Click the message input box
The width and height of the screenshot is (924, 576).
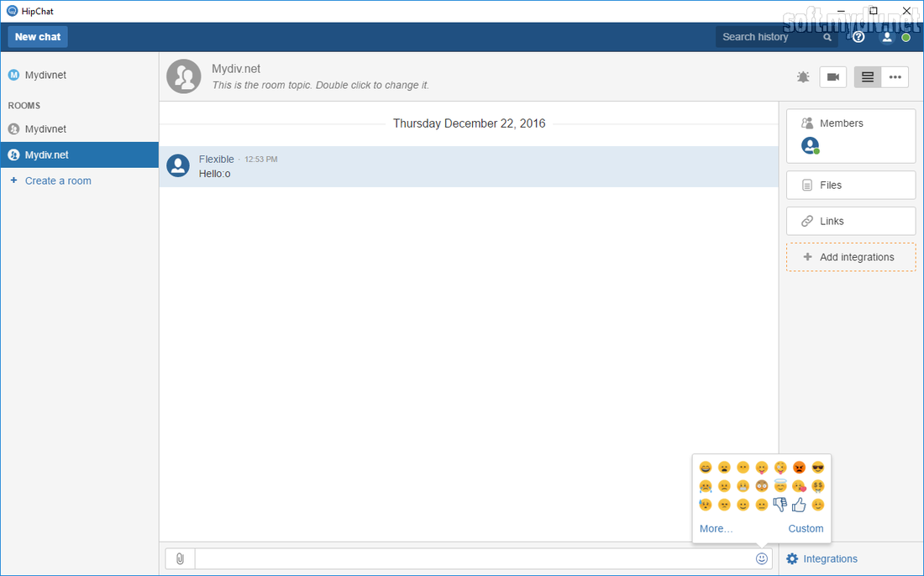pyautogui.click(x=475, y=558)
